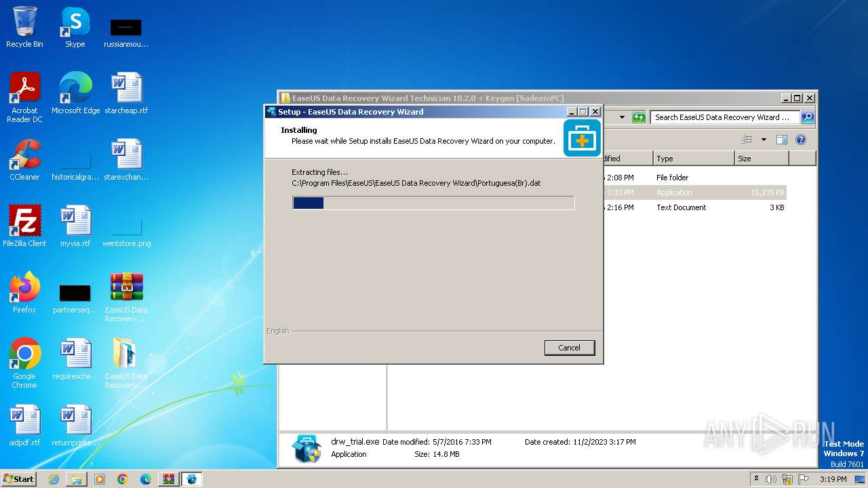Viewport: 868px width, 488px height.
Task: Click the 3:19 PM taskbar clock
Action: pyautogui.click(x=833, y=479)
